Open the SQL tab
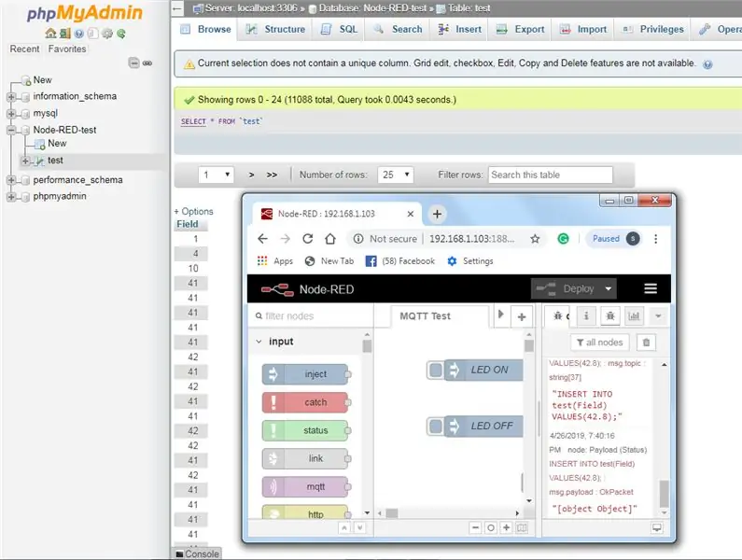The height and width of the screenshot is (560, 742). click(x=340, y=29)
